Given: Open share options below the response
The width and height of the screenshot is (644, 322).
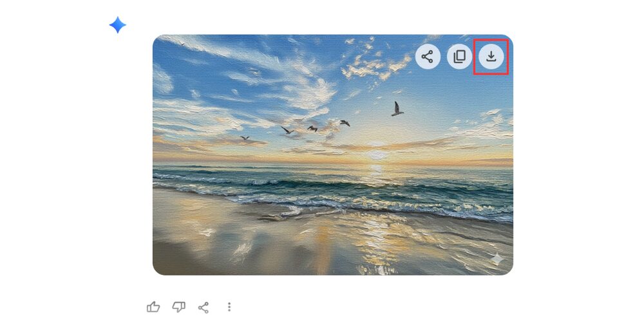Looking at the screenshot, I should (x=204, y=307).
